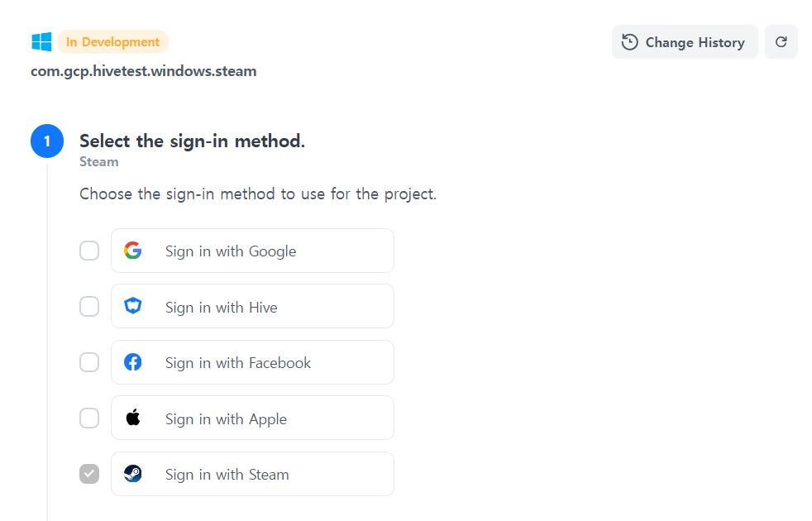Screen dimensions: 812x521
Task: Click the Steam logo icon
Action: (x=133, y=474)
